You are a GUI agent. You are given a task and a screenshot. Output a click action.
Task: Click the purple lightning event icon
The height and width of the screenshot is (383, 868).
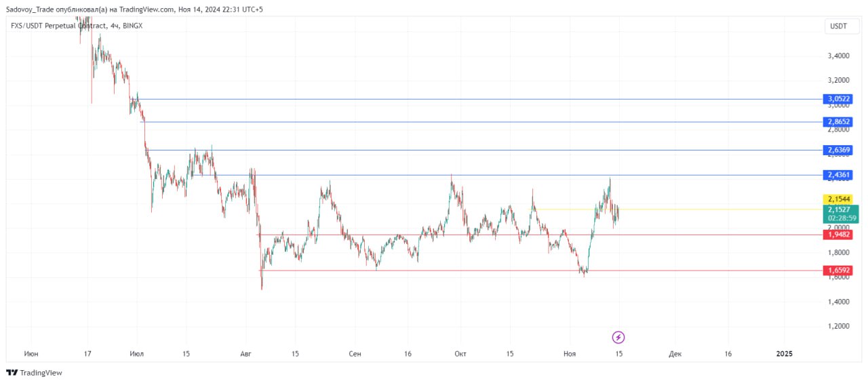pyautogui.click(x=618, y=337)
